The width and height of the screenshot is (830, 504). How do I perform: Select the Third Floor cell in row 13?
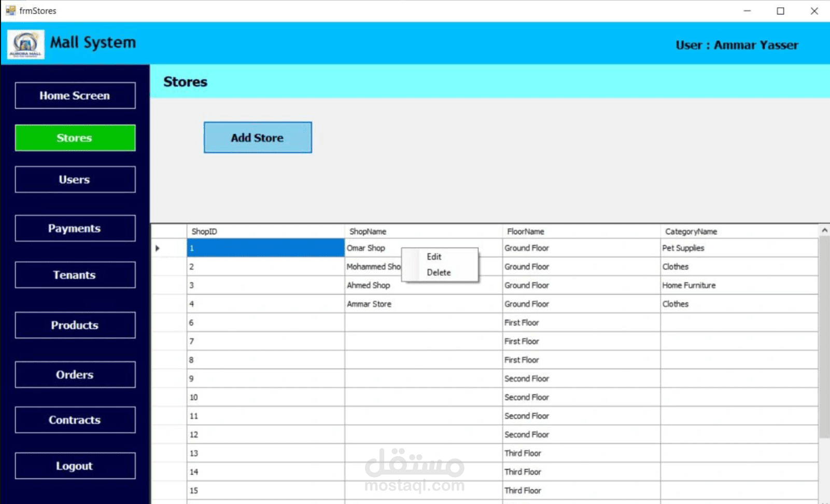pyautogui.click(x=581, y=453)
